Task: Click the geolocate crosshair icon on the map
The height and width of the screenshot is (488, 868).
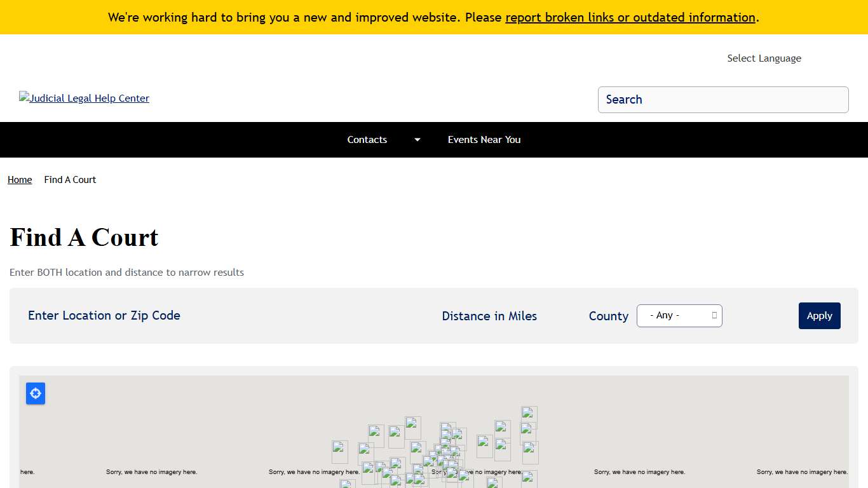Action: click(x=36, y=393)
